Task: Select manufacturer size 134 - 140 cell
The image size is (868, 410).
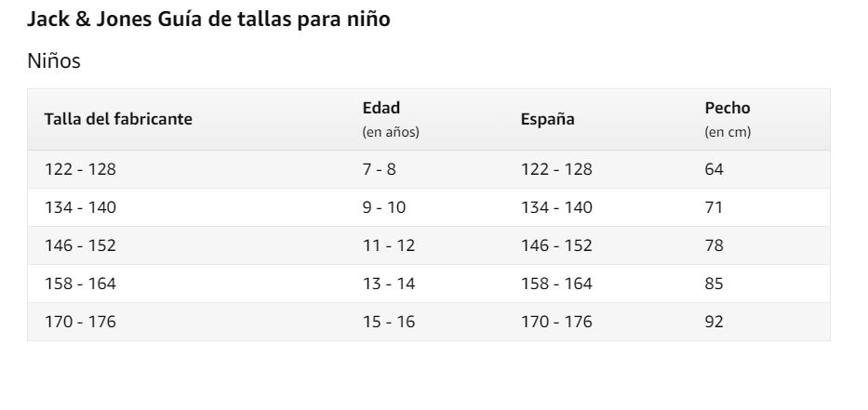Action: point(80,207)
